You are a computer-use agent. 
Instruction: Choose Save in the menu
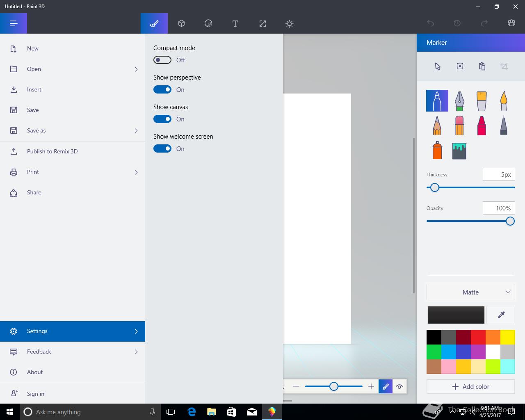73,110
